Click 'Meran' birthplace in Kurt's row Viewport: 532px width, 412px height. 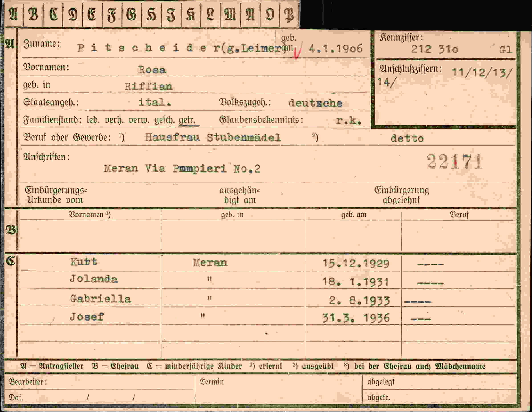pos(210,263)
